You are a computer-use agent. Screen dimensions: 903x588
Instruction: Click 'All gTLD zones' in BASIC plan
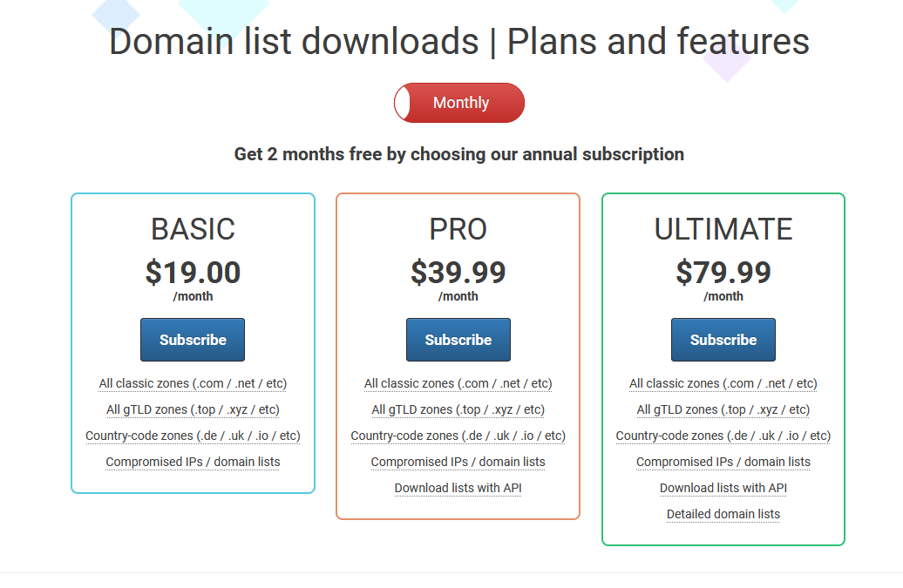(x=193, y=409)
